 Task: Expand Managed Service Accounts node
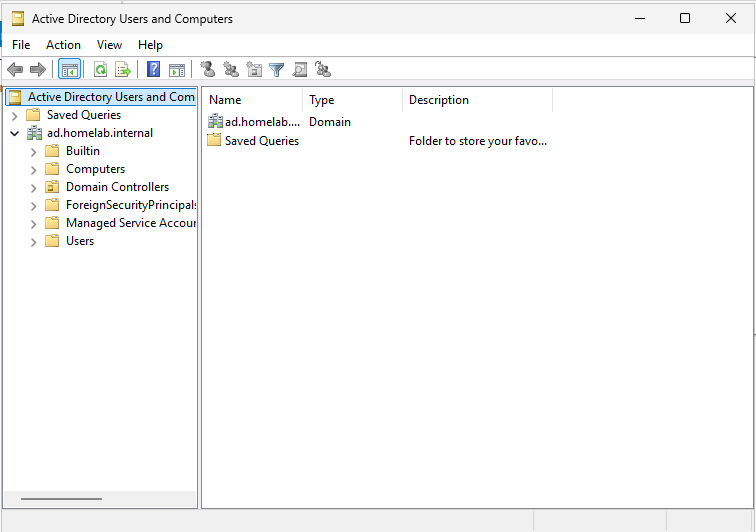tap(33, 224)
